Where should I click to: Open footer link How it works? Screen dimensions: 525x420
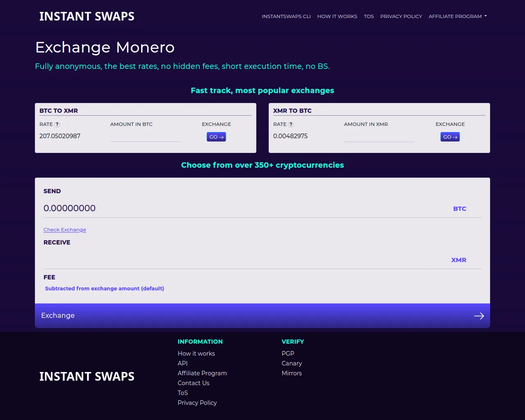pyautogui.click(x=196, y=354)
